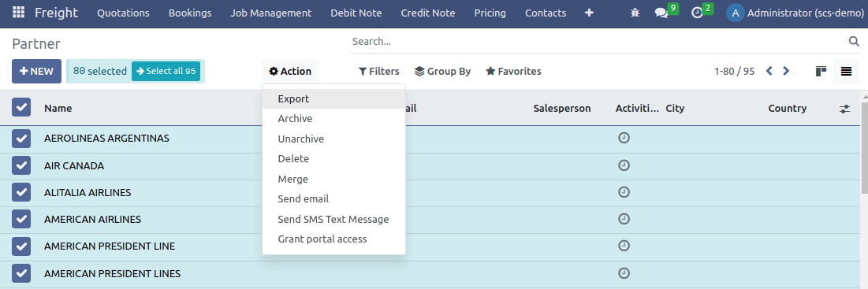Sort by Country column header
This screenshot has width=868, height=289.
pos(787,109)
